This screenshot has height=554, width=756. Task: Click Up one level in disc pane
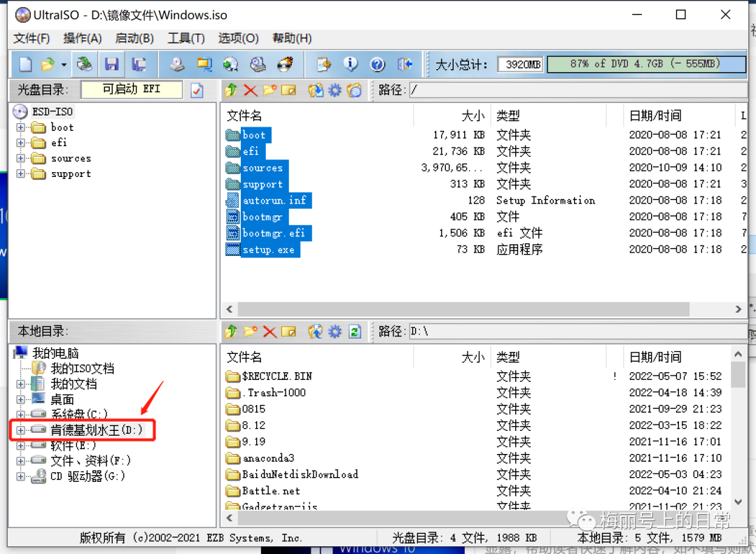(231, 90)
